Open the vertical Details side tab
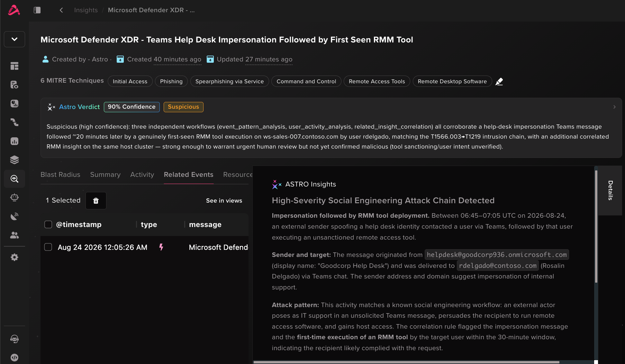The width and height of the screenshot is (625, 364). pos(610,190)
